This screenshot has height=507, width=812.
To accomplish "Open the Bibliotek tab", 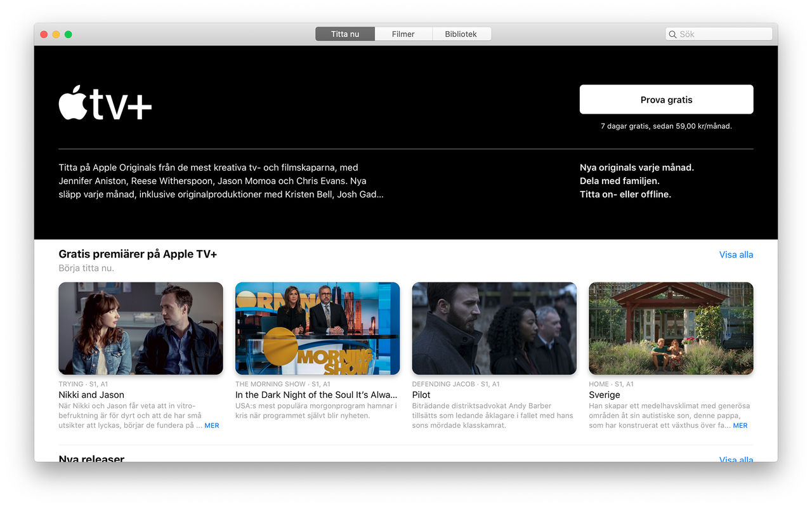I will click(x=461, y=34).
